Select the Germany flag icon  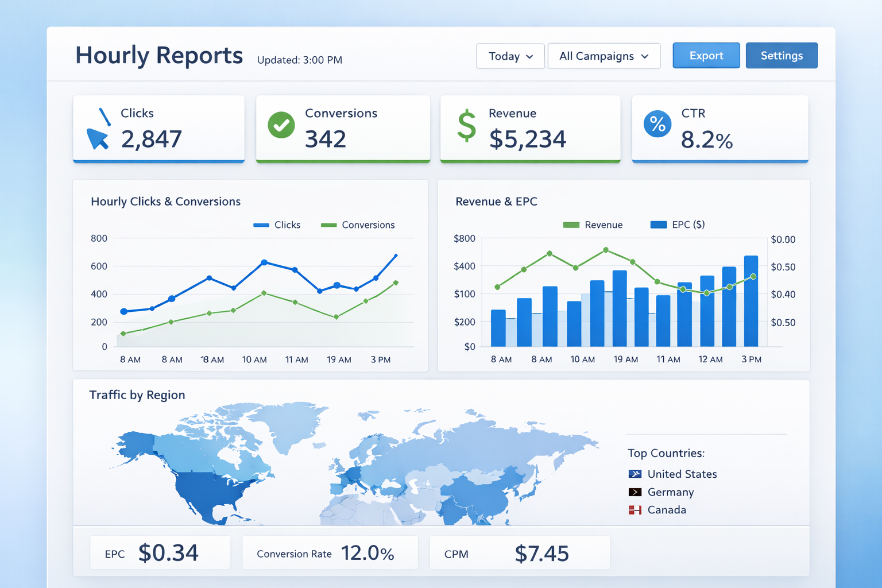[x=634, y=492]
